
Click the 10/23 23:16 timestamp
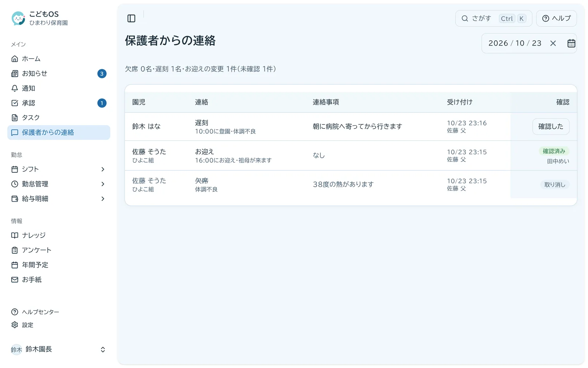pyautogui.click(x=467, y=123)
